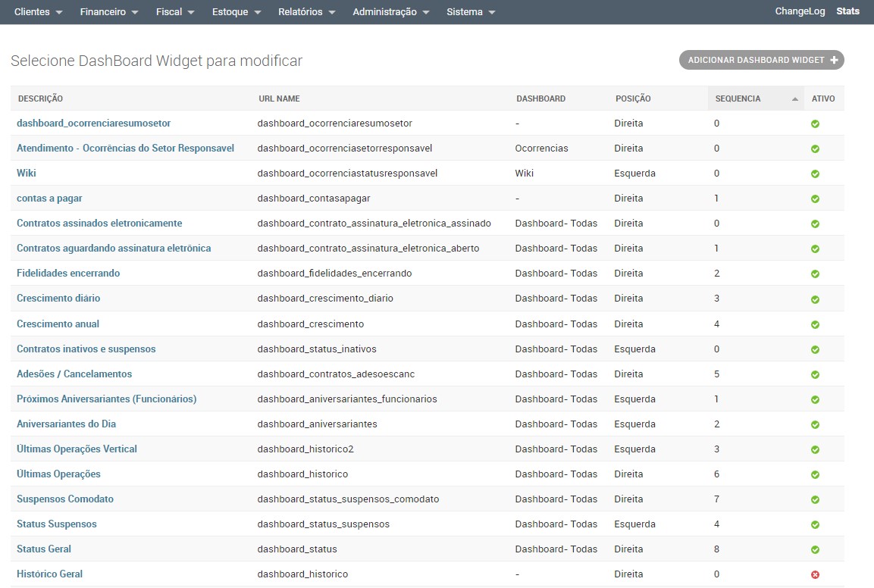
Task: Sort the list by Dashboard column header
Action: (x=540, y=99)
